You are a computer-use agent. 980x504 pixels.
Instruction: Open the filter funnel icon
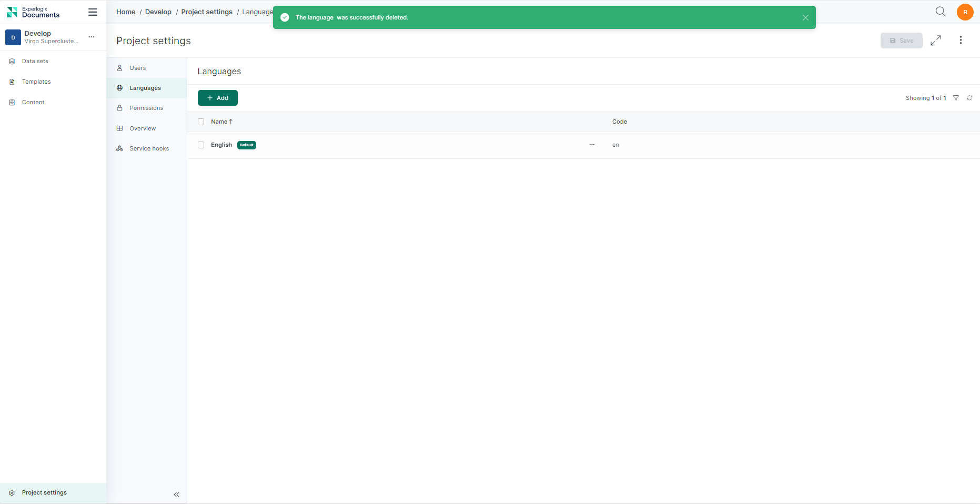956,98
